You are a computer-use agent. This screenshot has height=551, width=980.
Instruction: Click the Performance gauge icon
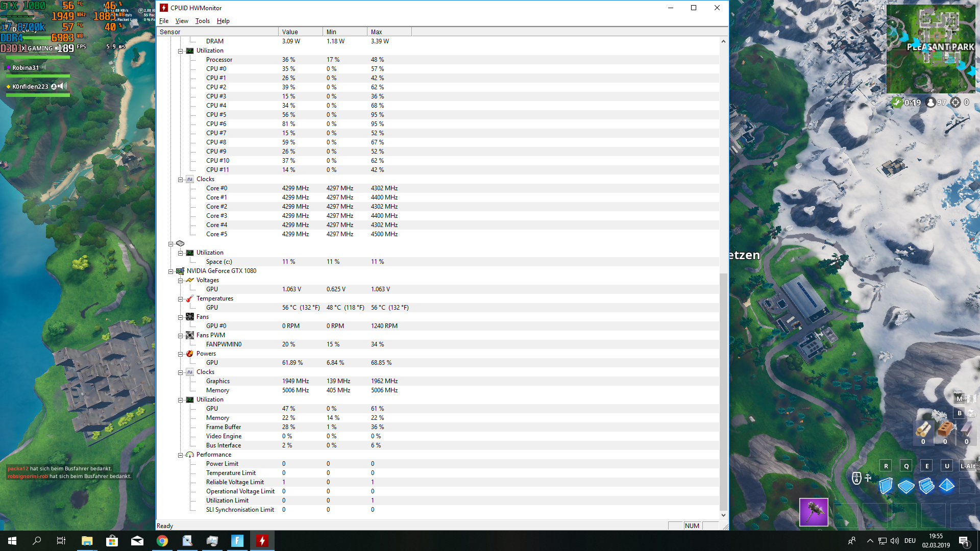(x=190, y=455)
